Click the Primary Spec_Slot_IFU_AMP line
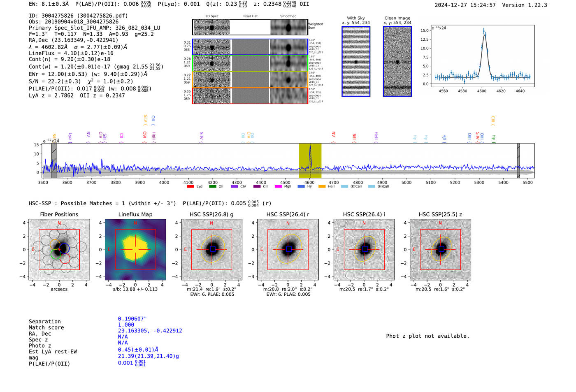The image size is (576, 392). click(x=95, y=28)
